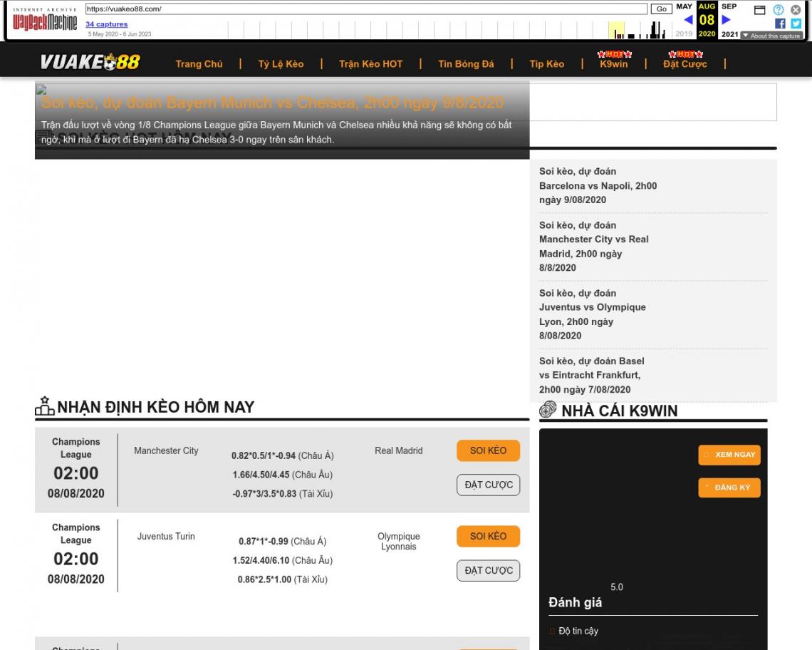This screenshot has height=650, width=812.
Task: Click SOI KÈO for Juventus Turin match
Action: tap(489, 536)
